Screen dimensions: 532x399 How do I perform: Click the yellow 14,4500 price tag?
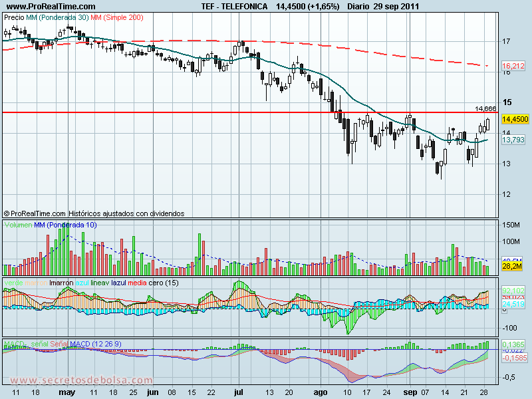click(515, 119)
